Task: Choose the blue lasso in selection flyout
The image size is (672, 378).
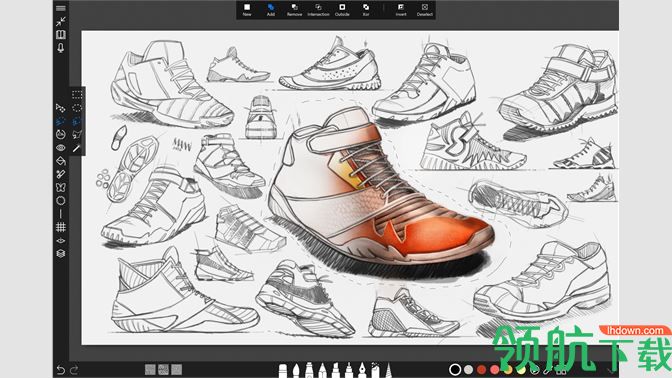Action: tap(77, 121)
